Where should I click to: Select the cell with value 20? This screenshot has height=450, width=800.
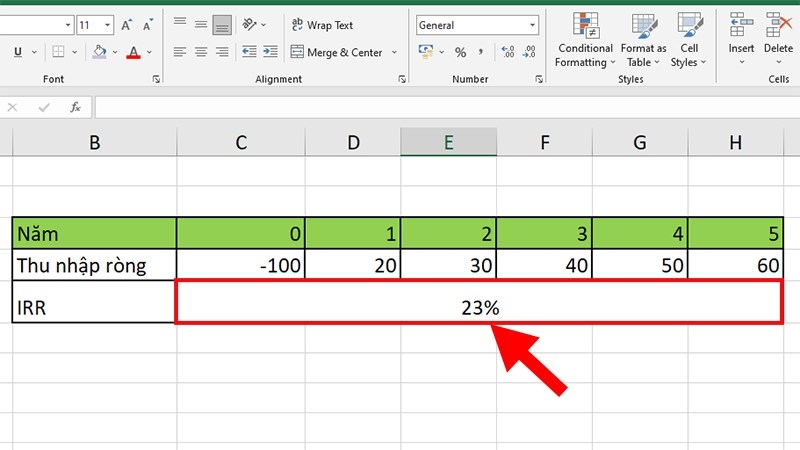point(353,265)
